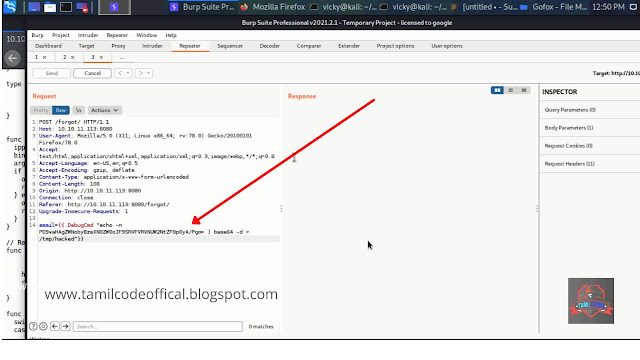The image size is (640, 360).
Task: Open search settings gear icon
Action: click(43, 326)
